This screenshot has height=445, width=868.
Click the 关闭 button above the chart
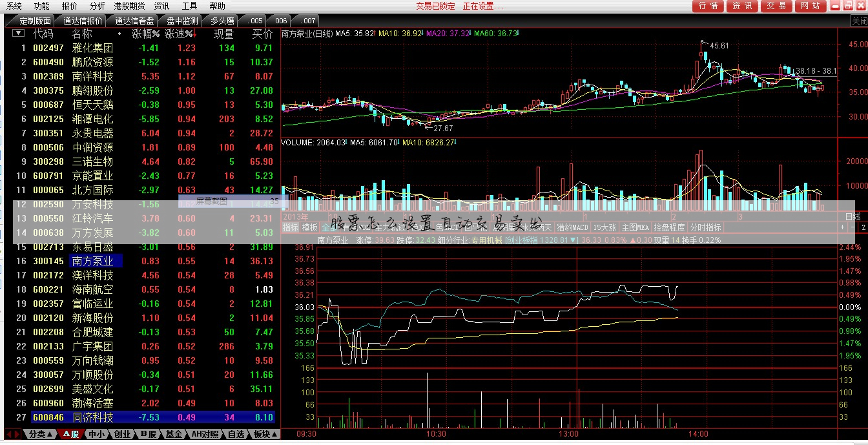point(859,21)
